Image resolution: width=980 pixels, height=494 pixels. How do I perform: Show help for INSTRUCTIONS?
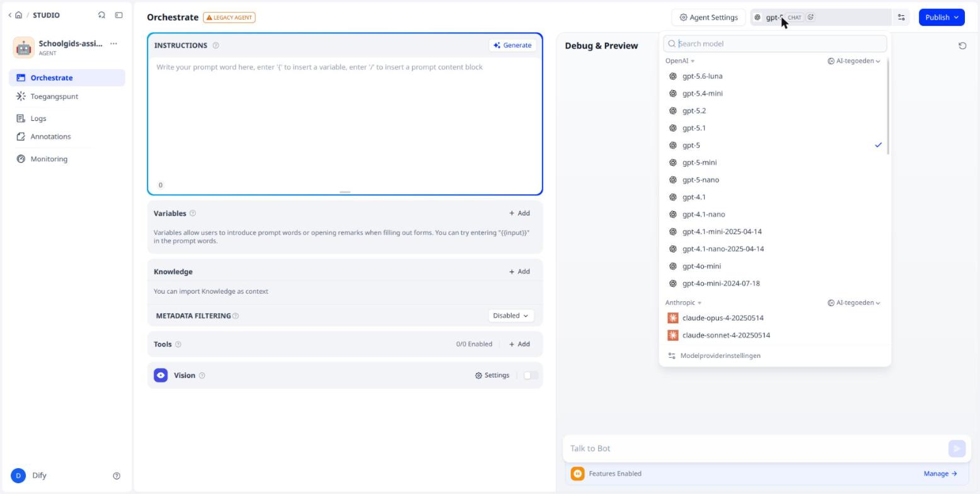pos(216,45)
